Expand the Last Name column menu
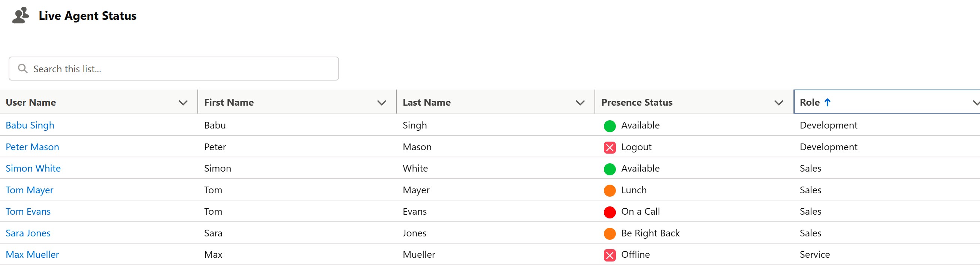Screen dimensions: 980x266 point(580,102)
